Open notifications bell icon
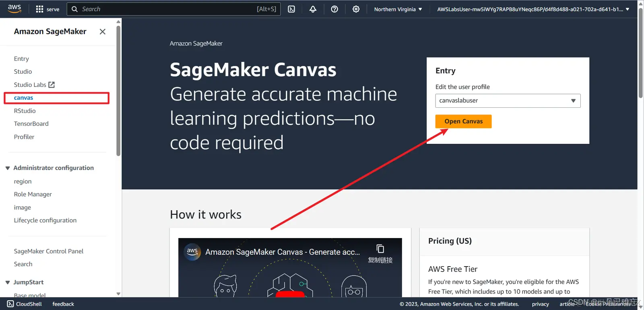The height and width of the screenshot is (310, 644). click(313, 9)
